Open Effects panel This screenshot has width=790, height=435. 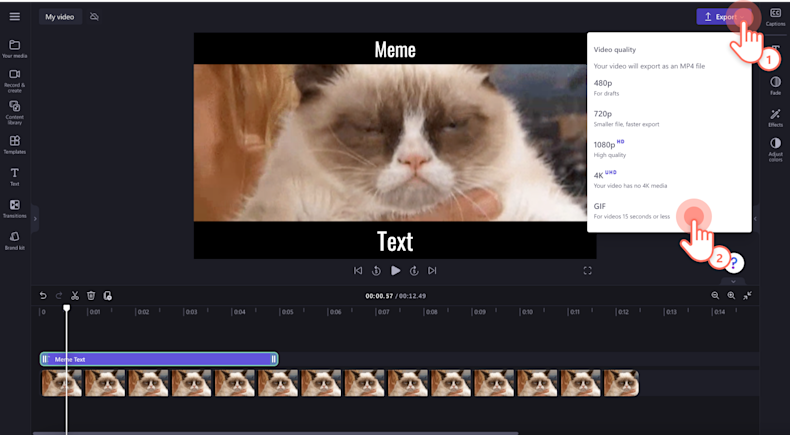click(x=775, y=118)
